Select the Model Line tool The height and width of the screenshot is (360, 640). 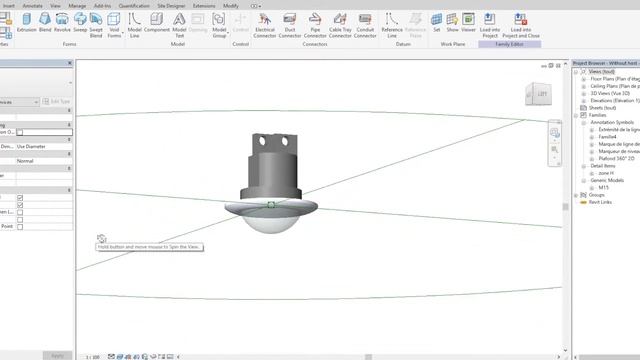[134, 25]
